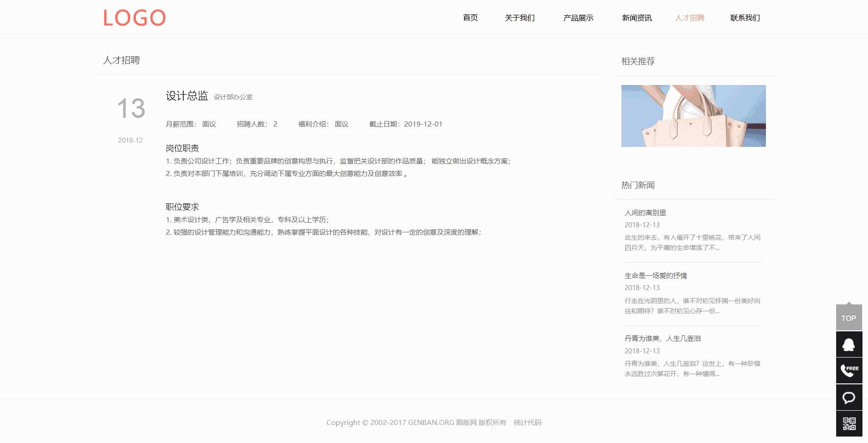
Task: Open 新闻资讯 menu item
Action: click(x=637, y=18)
